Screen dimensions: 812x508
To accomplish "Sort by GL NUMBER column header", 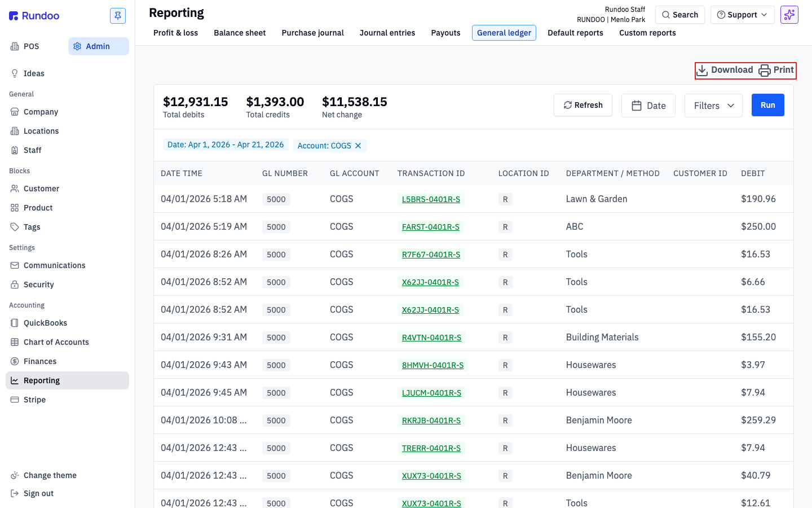I will click(285, 173).
